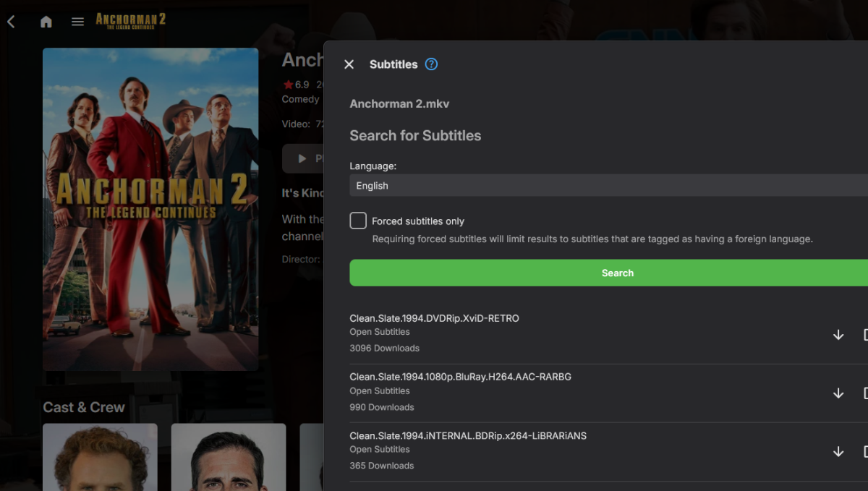Open the hamburger main menu

coord(77,22)
